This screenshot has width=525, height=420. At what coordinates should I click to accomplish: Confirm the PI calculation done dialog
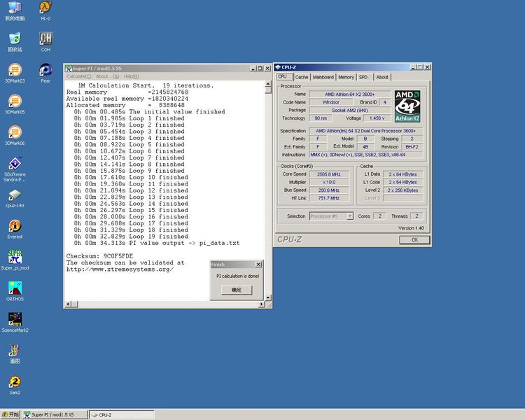click(237, 290)
